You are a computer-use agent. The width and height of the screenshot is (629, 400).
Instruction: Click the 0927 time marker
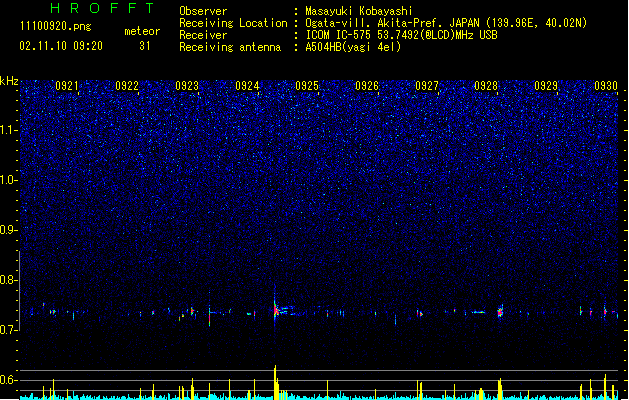[427, 86]
